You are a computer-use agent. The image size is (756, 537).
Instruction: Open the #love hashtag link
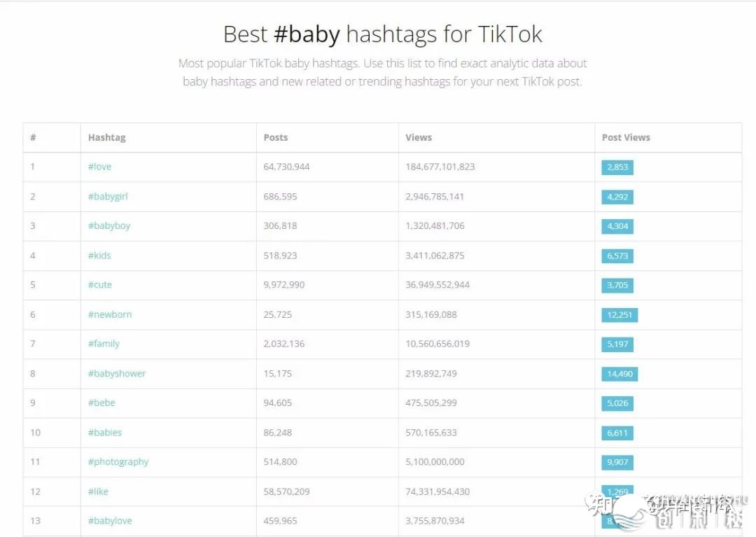(x=99, y=167)
